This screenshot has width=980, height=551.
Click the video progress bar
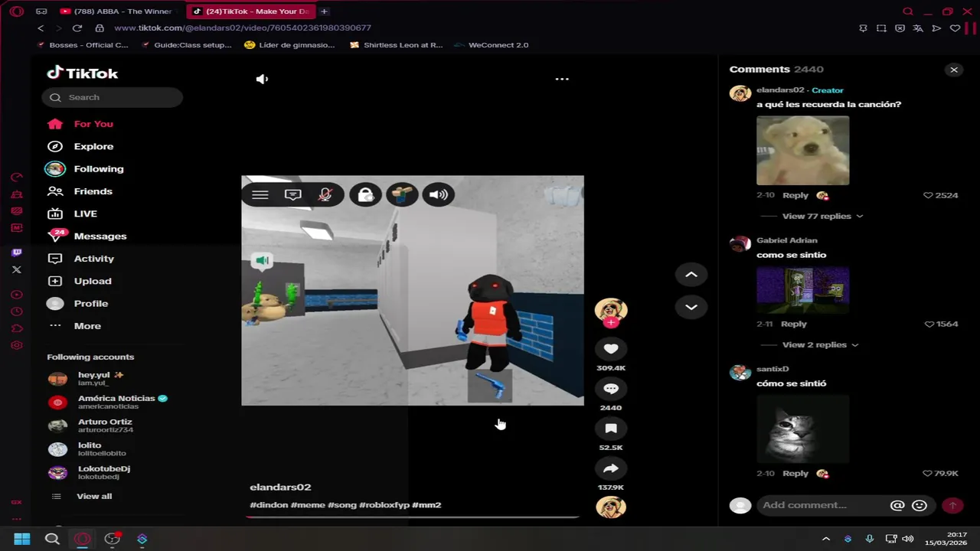click(412, 517)
